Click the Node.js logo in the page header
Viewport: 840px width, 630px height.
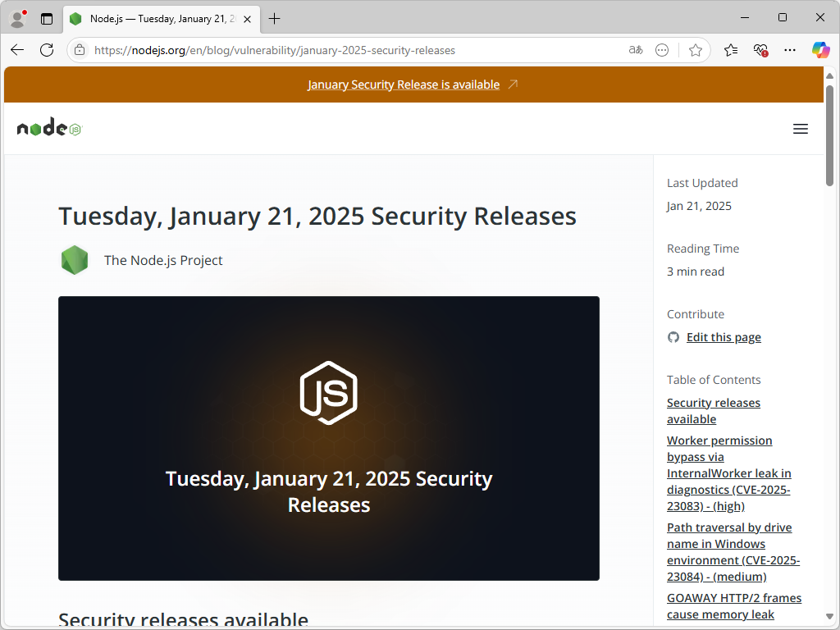[x=48, y=127]
